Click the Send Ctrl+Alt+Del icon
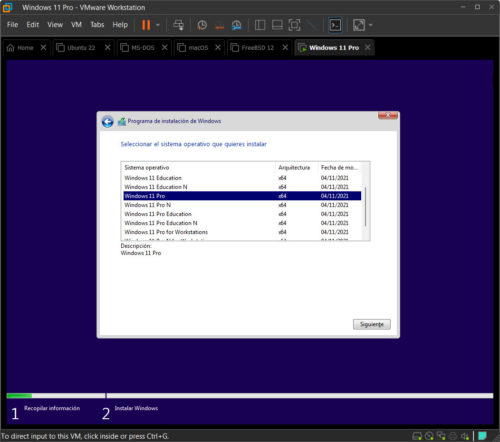Viewport: 500px width, 442px height. pyautogui.click(x=178, y=25)
